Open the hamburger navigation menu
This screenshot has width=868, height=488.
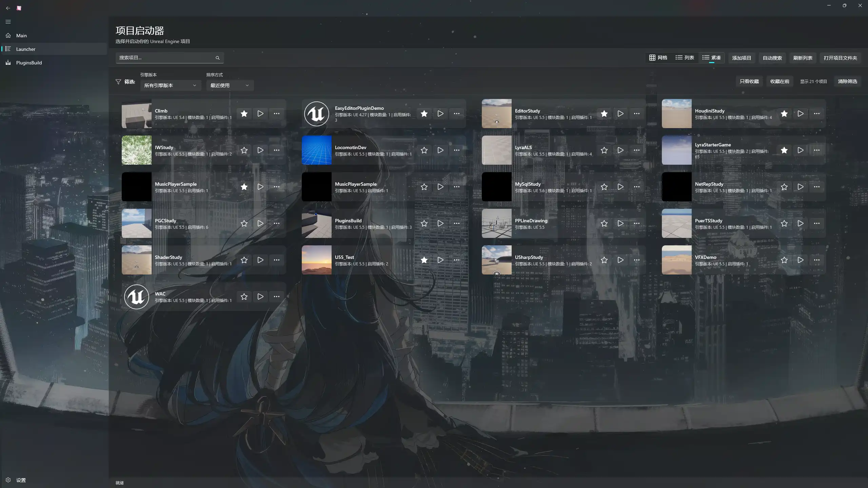click(8, 22)
